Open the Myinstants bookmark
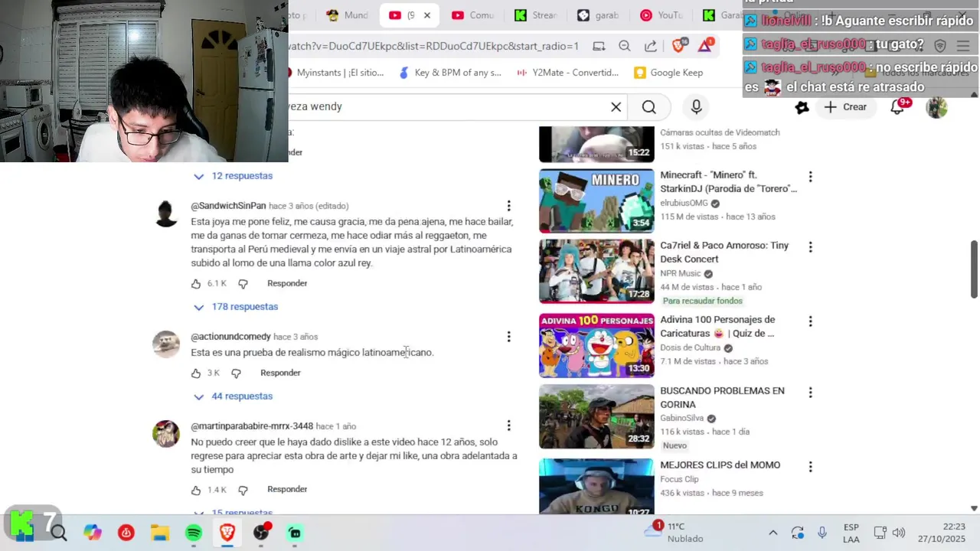This screenshot has height=551, width=980. [x=335, y=73]
